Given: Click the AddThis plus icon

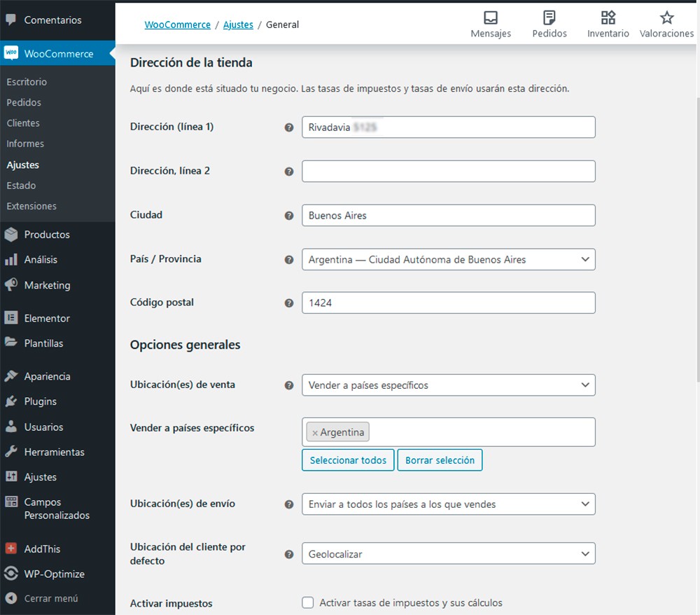Looking at the screenshot, I should pyautogui.click(x=11, y=548).
